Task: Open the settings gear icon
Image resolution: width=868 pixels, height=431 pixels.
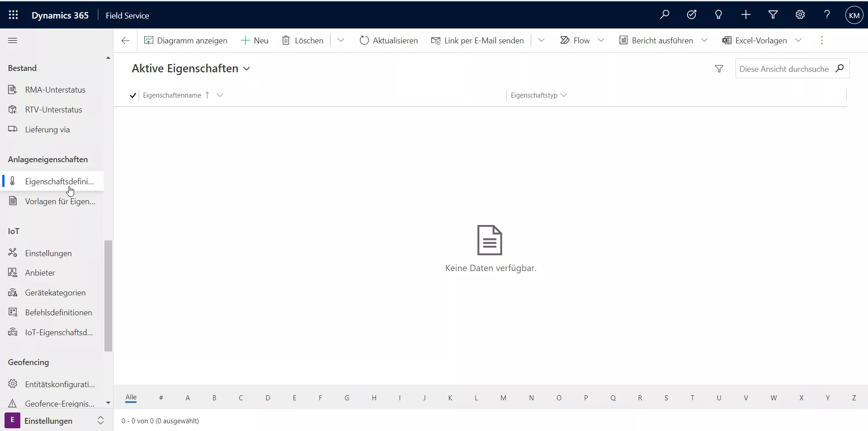Action: pos(800,15)
